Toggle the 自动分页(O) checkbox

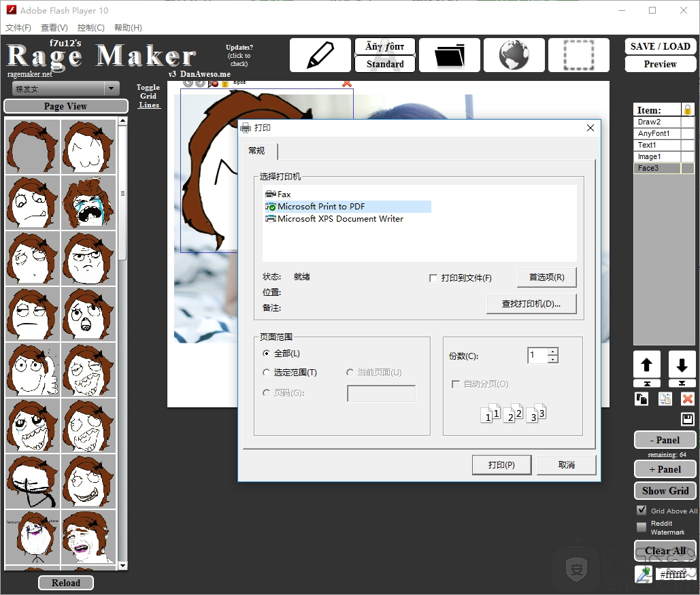[456, 384]
